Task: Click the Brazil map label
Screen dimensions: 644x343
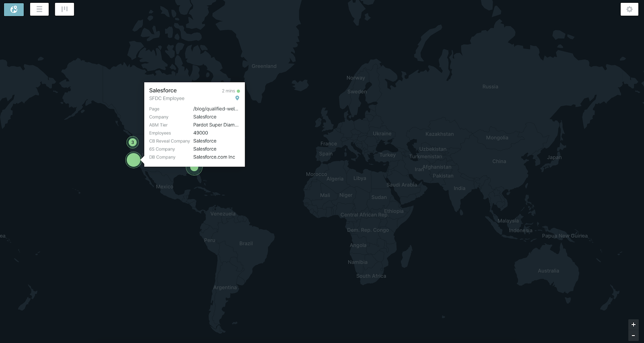Action: tap(246, 244)
